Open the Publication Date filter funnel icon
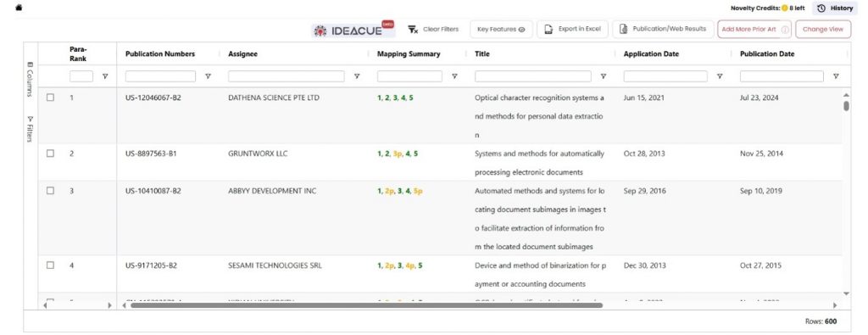This screenshot has height=335, width=868. (x=835, y=76)
